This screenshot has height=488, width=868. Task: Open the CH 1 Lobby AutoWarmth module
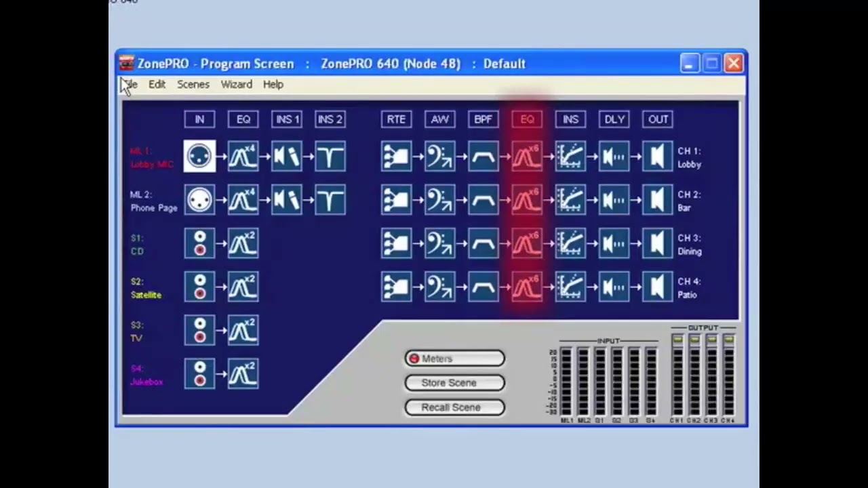coord(439,157)
